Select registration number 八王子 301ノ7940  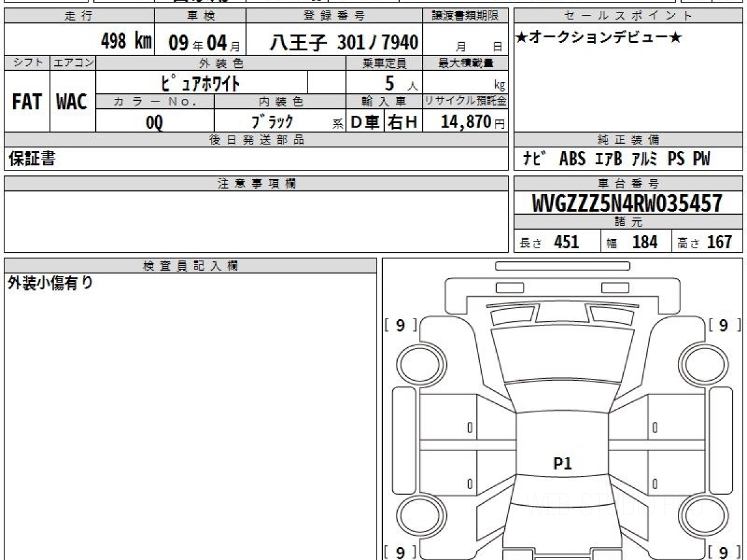[343, 42]
